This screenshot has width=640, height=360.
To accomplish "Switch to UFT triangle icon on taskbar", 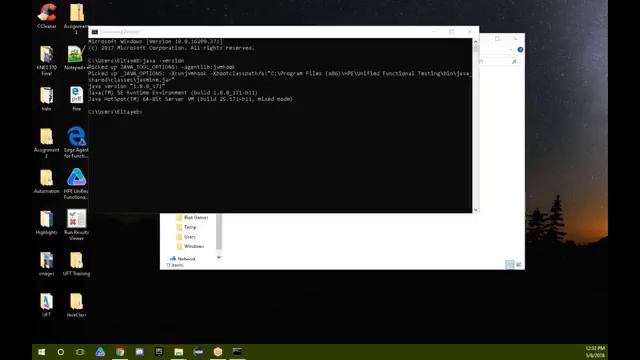I will [100, 352].
